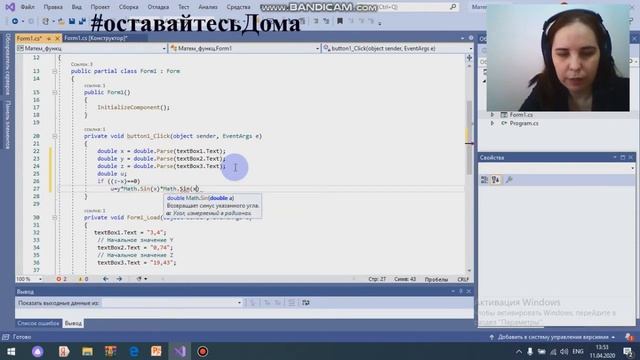This screenshot has width=640, height=360.
Task: Click the Visual Studio logo icon
Action: coord(10,7)
